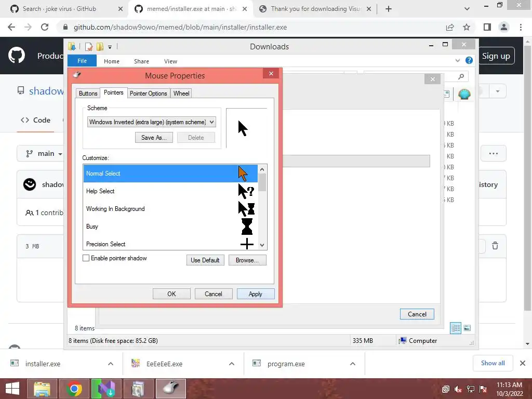The width and height of the screenshot is (532, 399).
Task: Click the Downloads folder icon in title bar
Action: [x=72, y=46]
